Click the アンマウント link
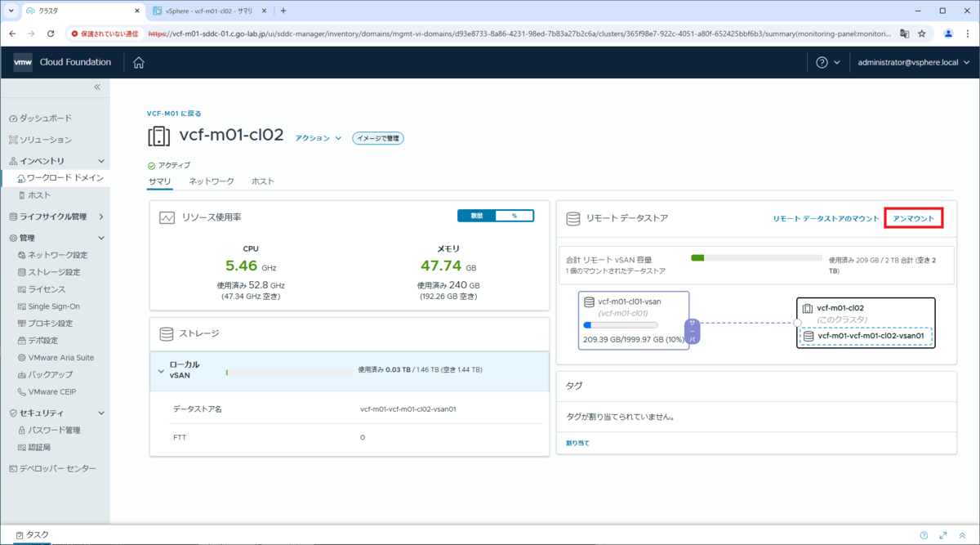Screen dimensions: 980x545 click(x=914, y=218)
